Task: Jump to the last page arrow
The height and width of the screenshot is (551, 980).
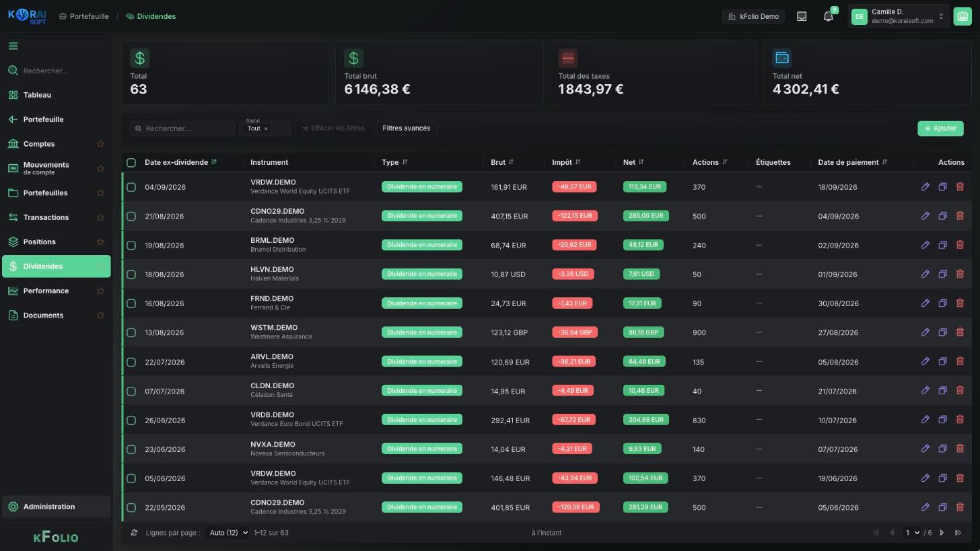Action: (958, 533)
